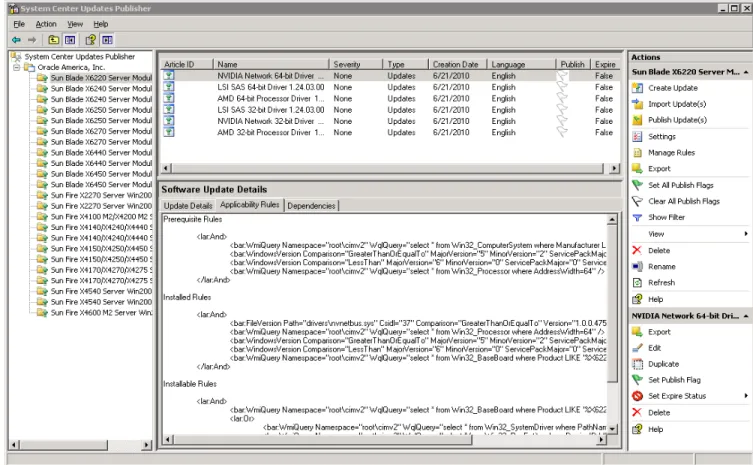753x465 pixels.
Task: Click the upper Help icon under Sun Blade section
Action: point(637,299)
